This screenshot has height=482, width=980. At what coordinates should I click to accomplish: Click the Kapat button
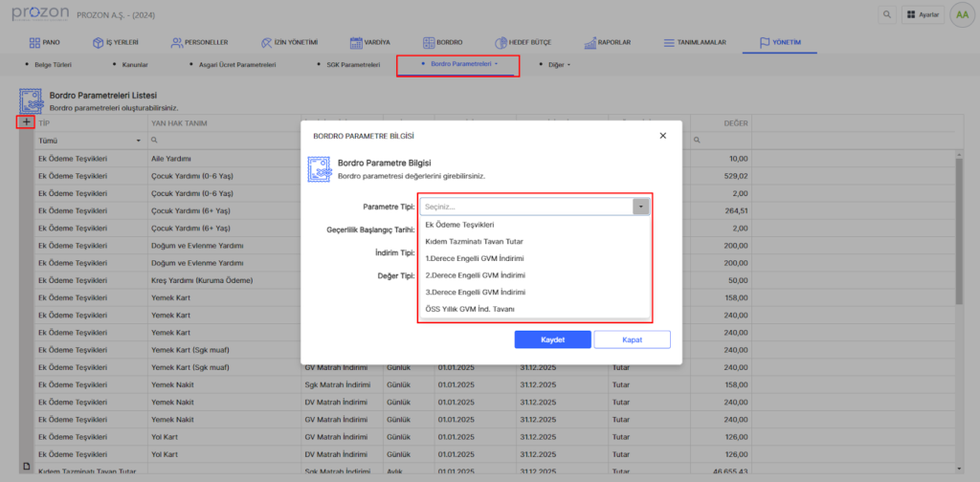(632, 340)
